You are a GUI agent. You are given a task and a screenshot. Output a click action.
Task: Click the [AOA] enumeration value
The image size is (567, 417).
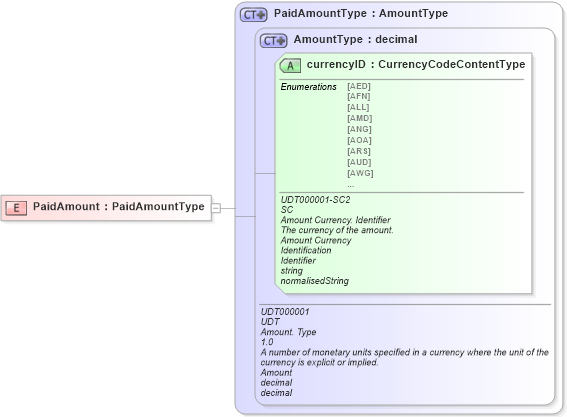click(x=359, y=140)
